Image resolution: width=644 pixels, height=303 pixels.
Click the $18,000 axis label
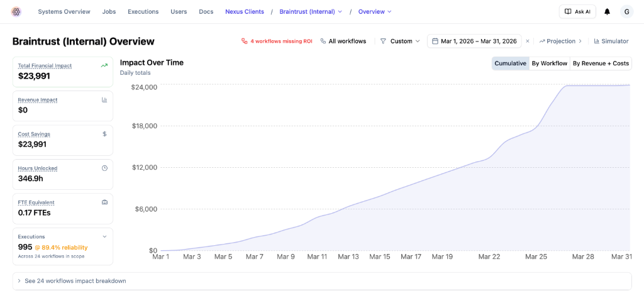tap(145, 126)
